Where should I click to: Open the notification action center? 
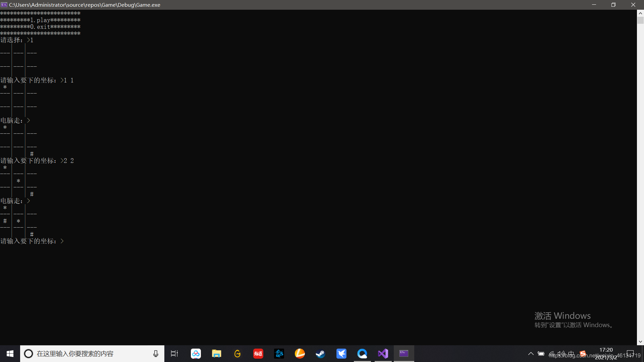pyautogui.click(x=630, y=354)
